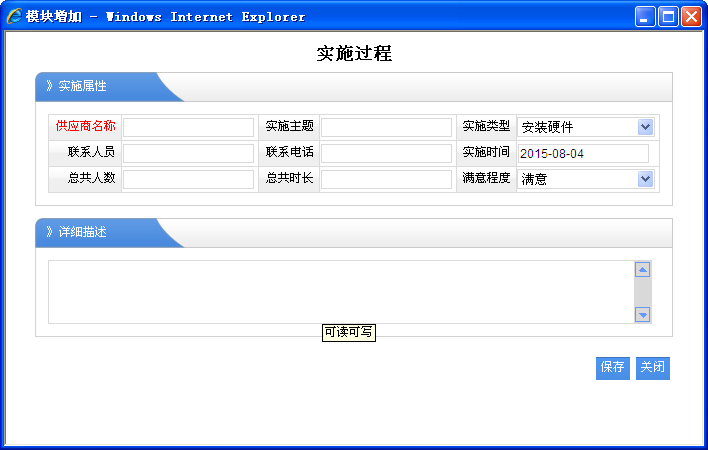708x450 pixels.
Task: Click inside the 详细描述 text area
Action: 340,291
